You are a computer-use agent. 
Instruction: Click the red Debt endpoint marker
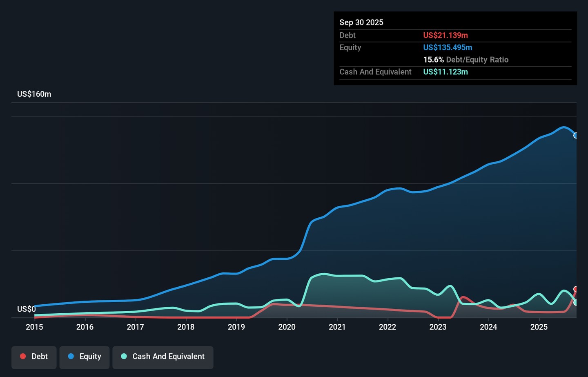576,289
